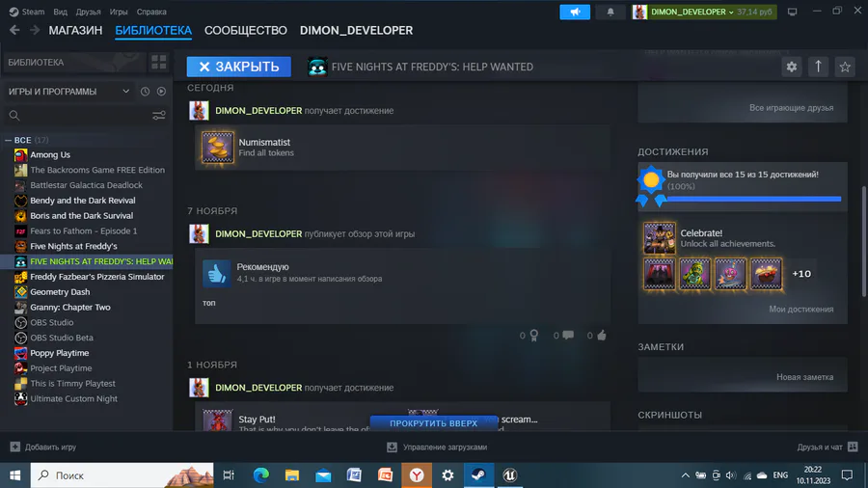
Task: Open Big Picture mode monitor icon
Action: [792, 12]
